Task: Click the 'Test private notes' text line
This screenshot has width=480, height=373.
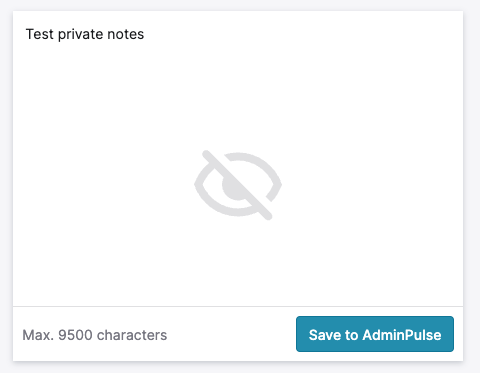Action: coord(85,34)
